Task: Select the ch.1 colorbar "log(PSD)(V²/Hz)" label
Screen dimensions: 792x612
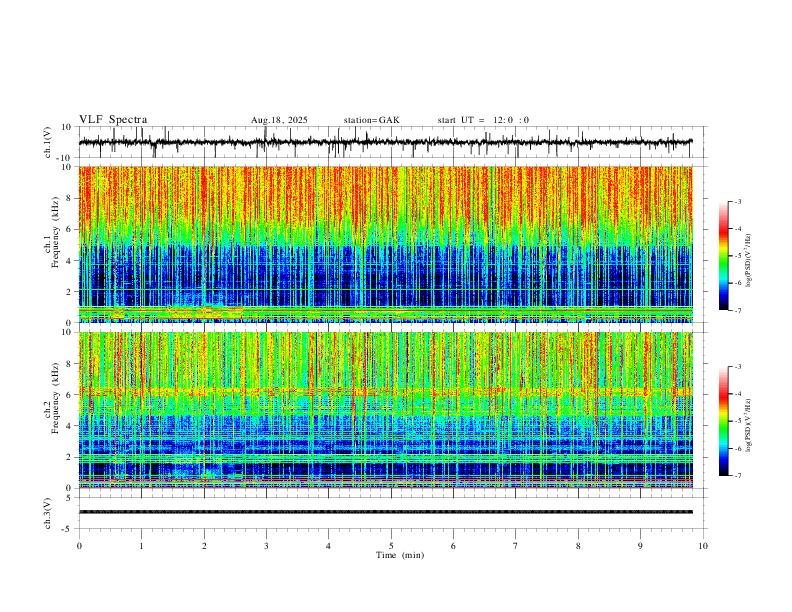Action: click(748, 260)
